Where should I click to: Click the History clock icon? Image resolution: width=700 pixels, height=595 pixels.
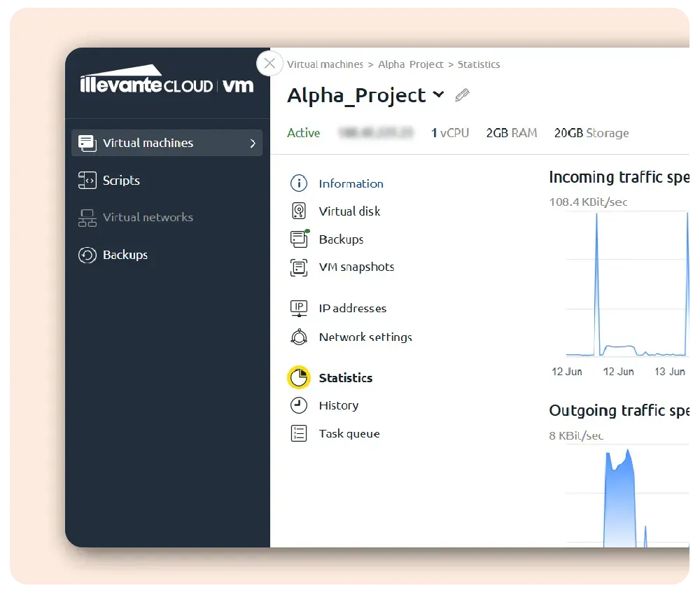299,405
